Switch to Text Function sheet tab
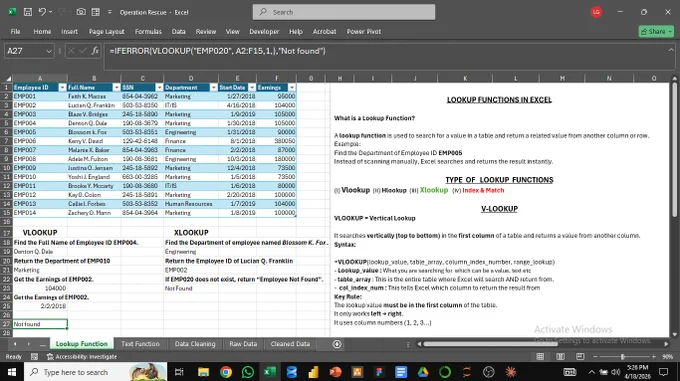 (140, 344)
